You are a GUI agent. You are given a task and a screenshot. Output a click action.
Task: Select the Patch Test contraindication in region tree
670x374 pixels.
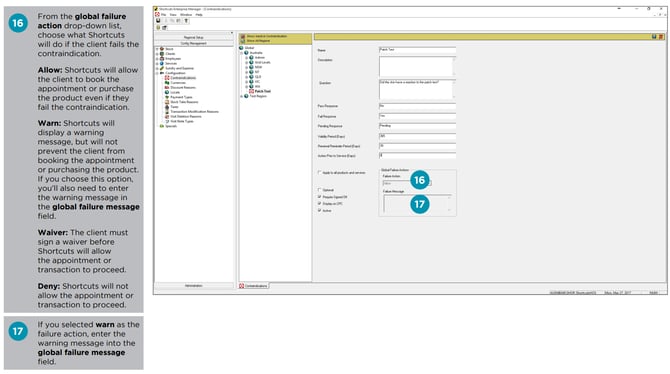pyautogui.click(x=263, y=91)
